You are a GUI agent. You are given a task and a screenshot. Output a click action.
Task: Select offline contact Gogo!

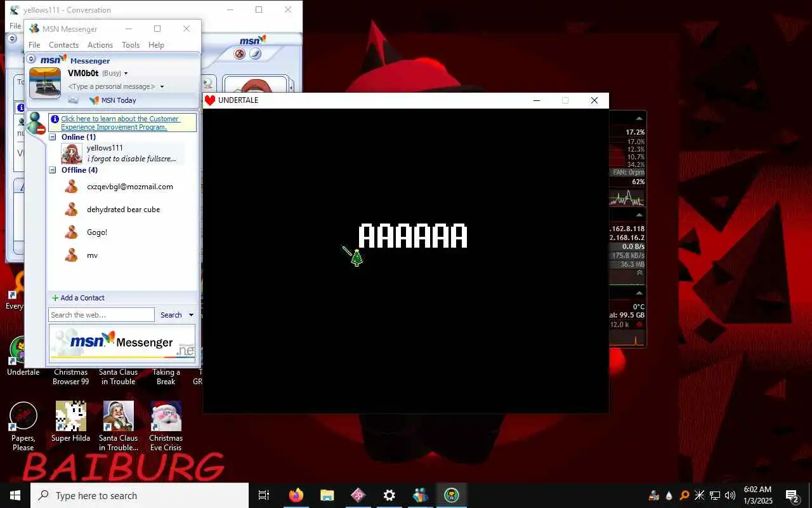(97, 232)
